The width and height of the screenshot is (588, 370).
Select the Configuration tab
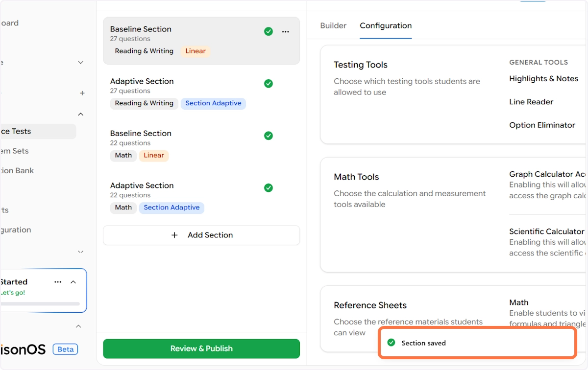click(386, 25)
